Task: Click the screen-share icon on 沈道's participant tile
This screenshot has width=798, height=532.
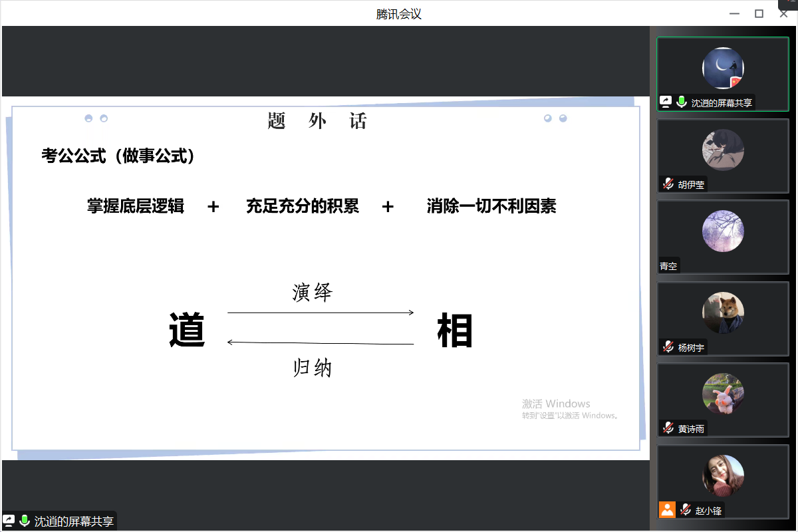Action: tap(666, 102)
